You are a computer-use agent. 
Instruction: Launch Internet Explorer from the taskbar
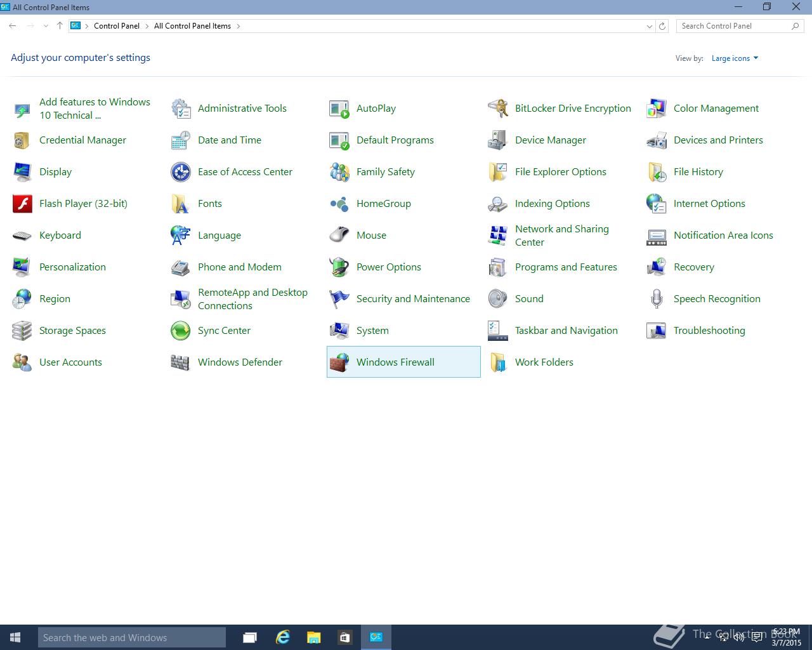[282, 637]
